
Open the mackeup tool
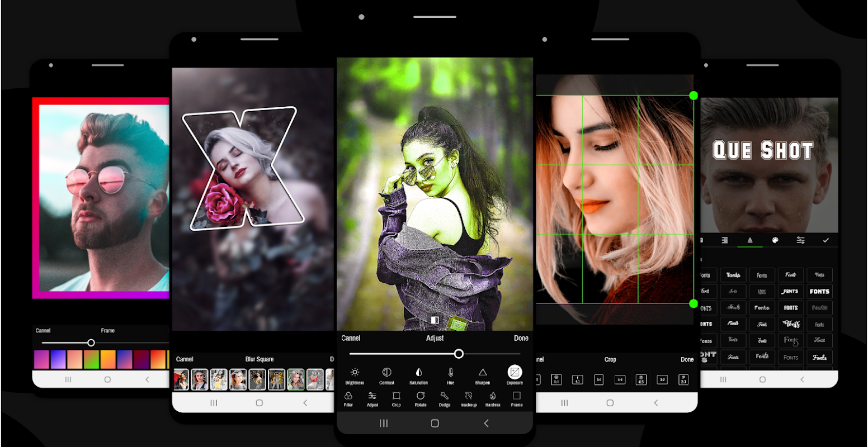tap(469, 396)
